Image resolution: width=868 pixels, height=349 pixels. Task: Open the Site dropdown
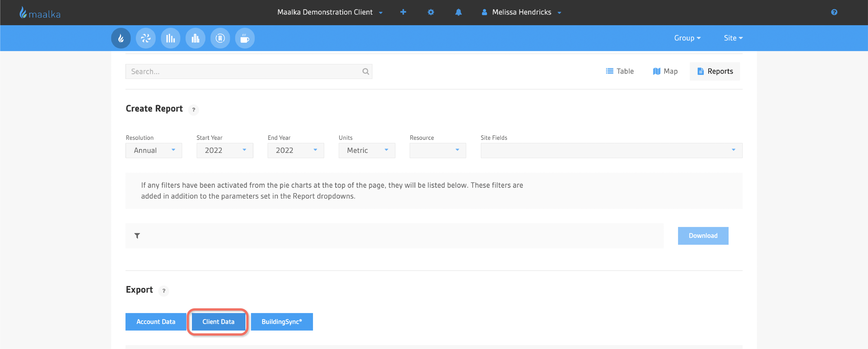pyautogui.click(x=733, y=38)
